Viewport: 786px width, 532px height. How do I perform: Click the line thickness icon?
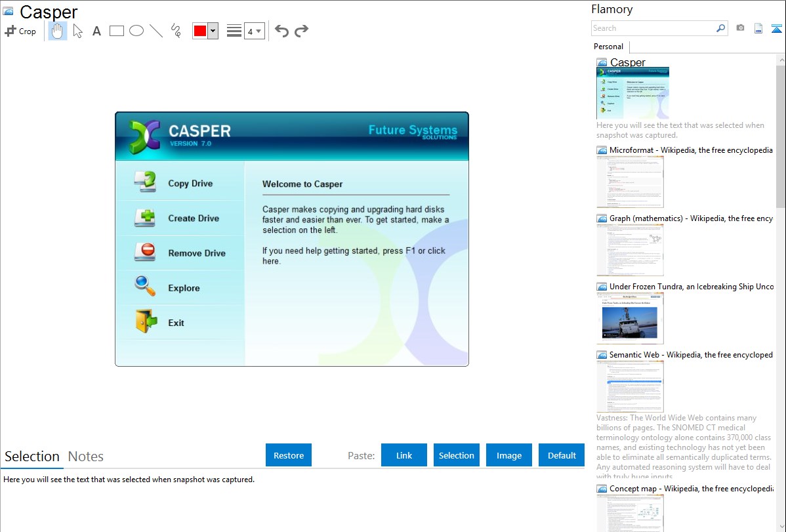tap(234, 31)
